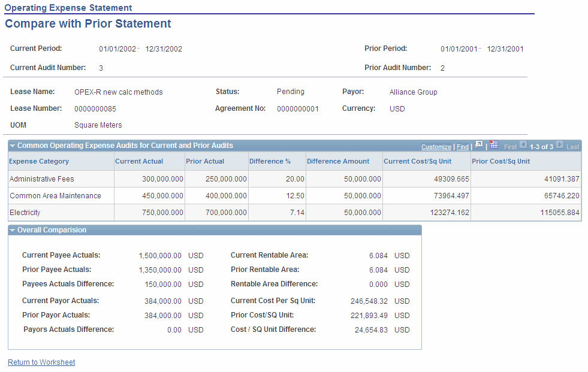The image size is (588, 372).
Task: Show next rows with right arrow
Action: click(559, 145)
